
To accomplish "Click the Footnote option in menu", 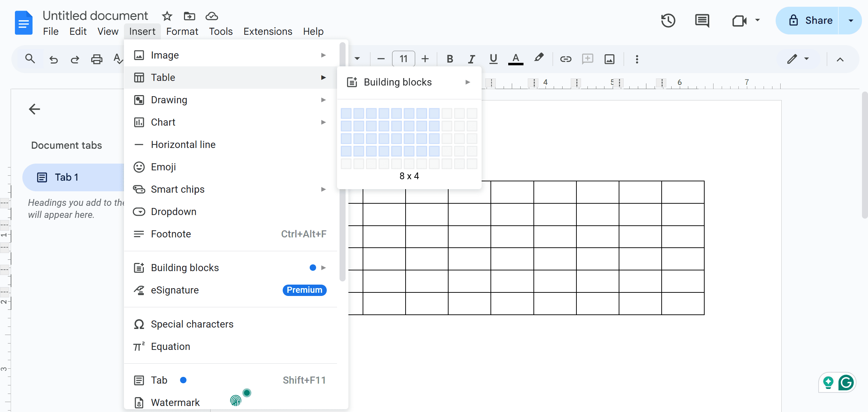I will coord(170,234).
